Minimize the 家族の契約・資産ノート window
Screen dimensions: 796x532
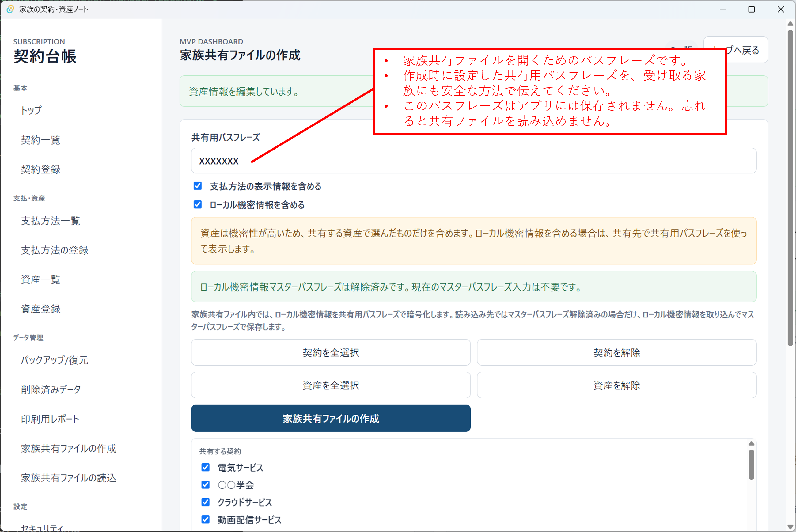(723, 9)
